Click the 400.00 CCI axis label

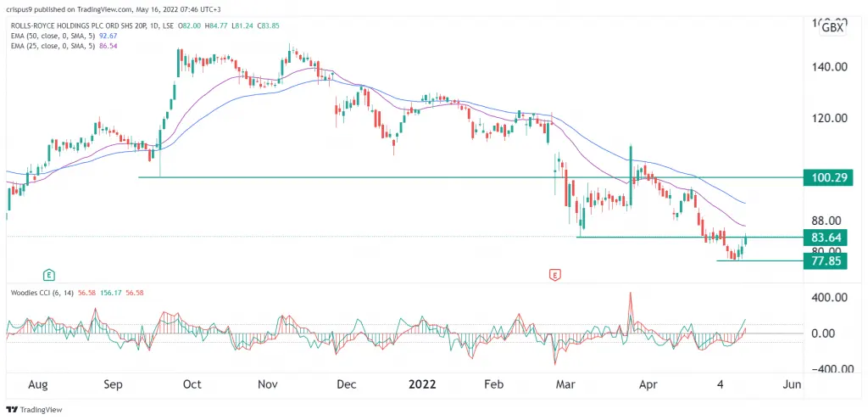click(831, 298)
